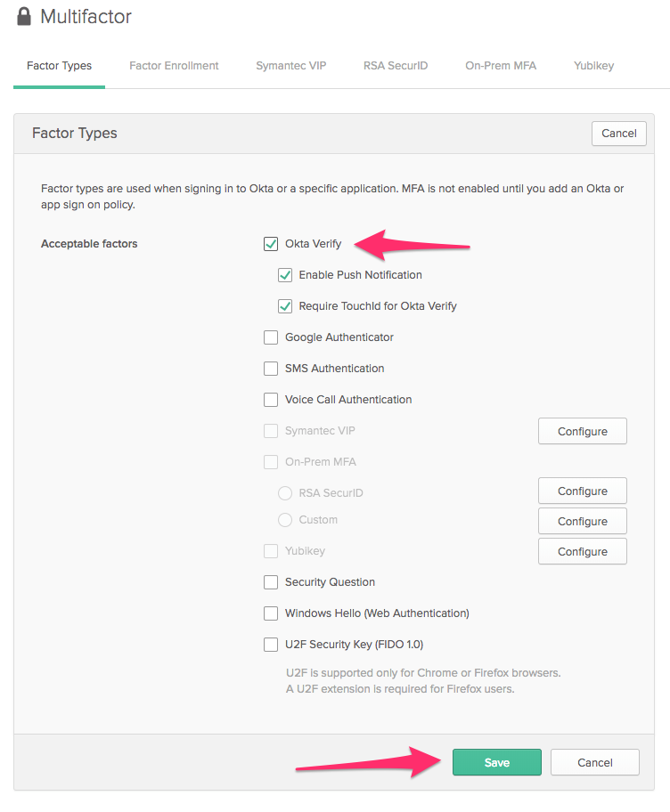
Task: Tick the U2F Security Key checkbox
Action: [271, 645]
